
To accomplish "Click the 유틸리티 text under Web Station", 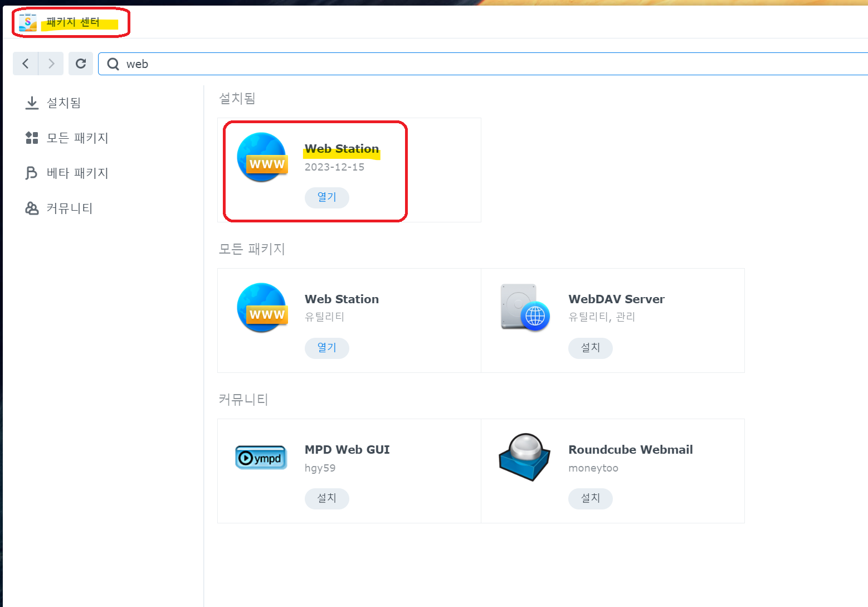I will pyautogui.click(x=324, y=317).
